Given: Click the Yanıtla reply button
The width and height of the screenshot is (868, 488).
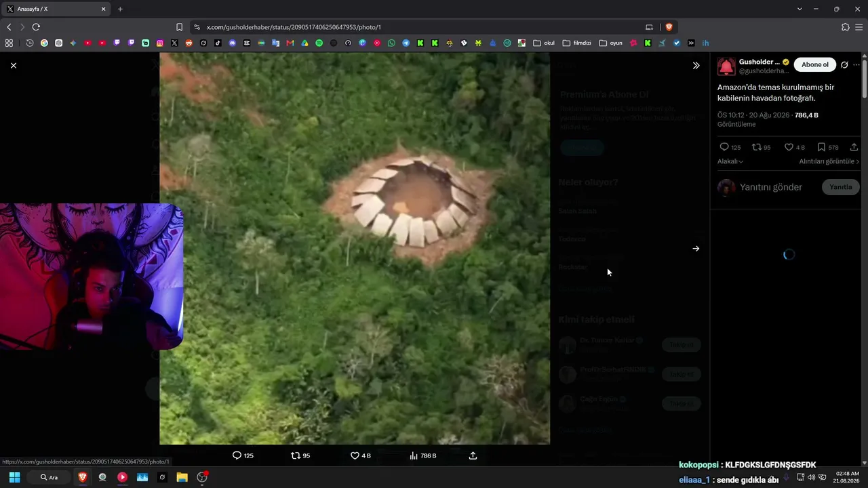Looking at the screenshot, I should pyautogui.click(x=841, y=187).
